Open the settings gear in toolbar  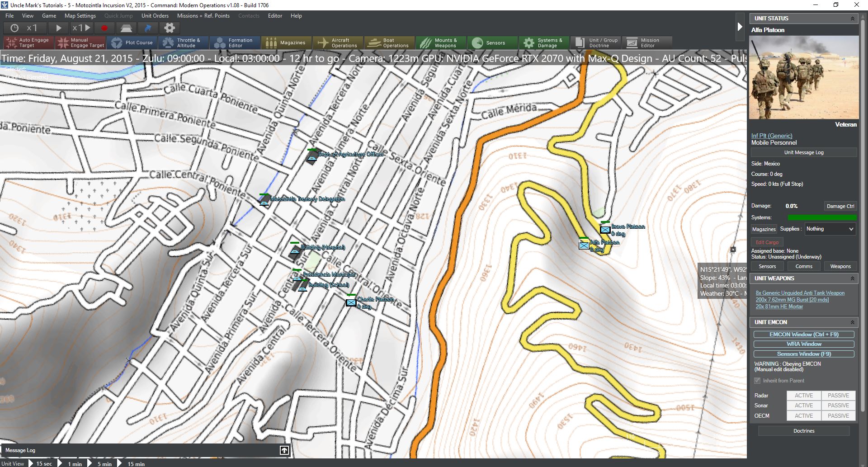(169, 28)
